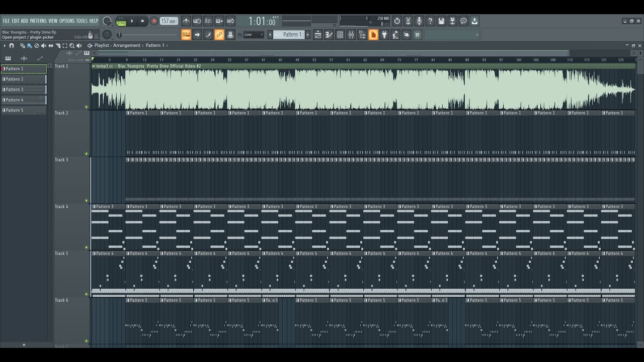Open the Browser view

363,35
